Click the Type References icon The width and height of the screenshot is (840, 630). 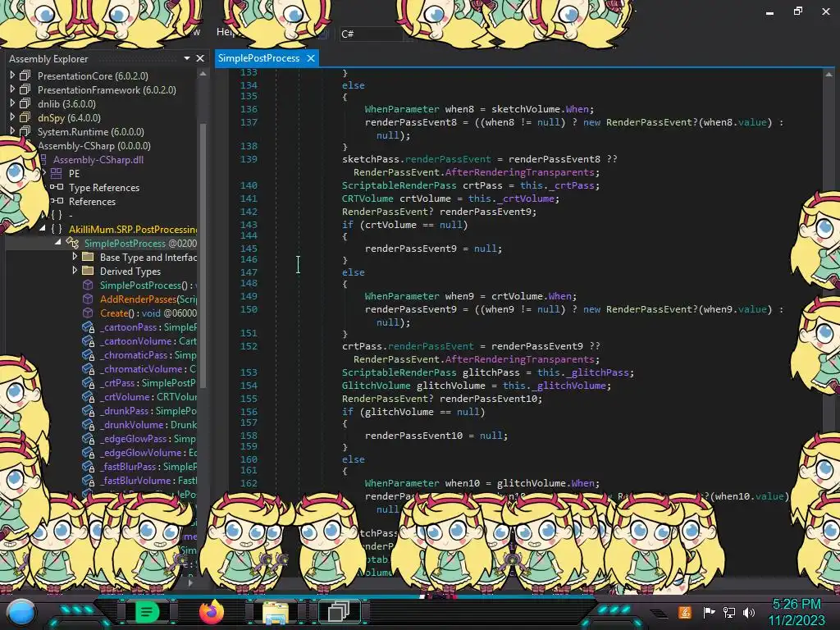pos(57,187)
